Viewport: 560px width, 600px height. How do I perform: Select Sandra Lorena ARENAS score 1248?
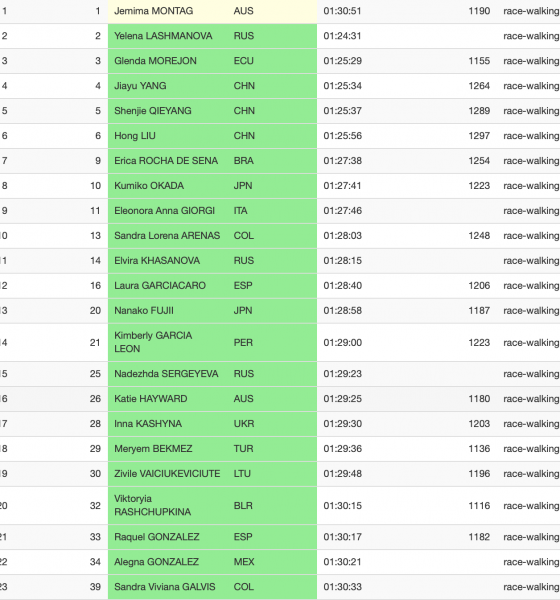coord(479,236)
